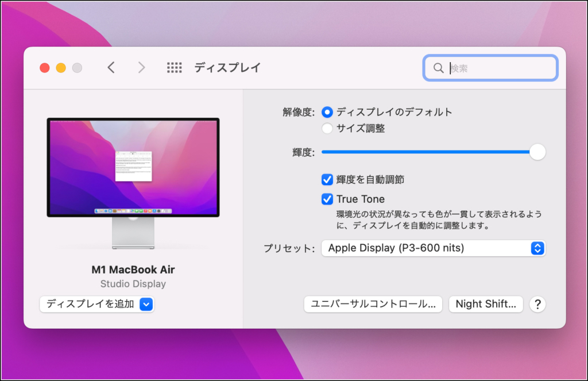Minimize the window with yellow button

coord(61,68)
